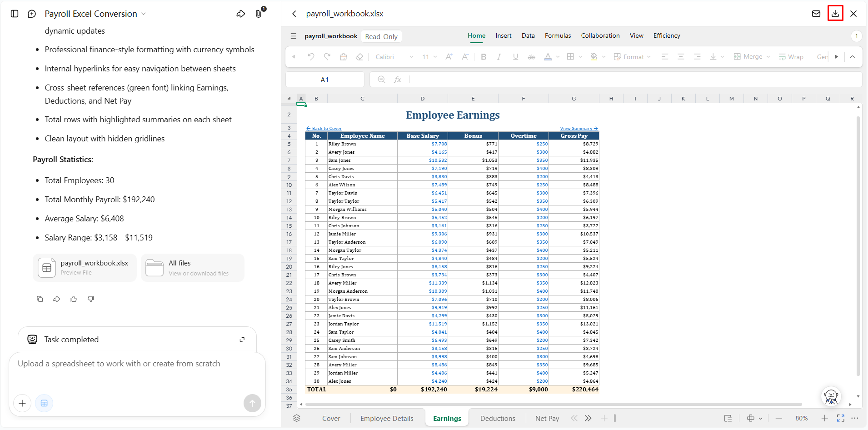Toggle bold formatting
The height and width of the screenshot is (430, 868).
pos(484,57)
